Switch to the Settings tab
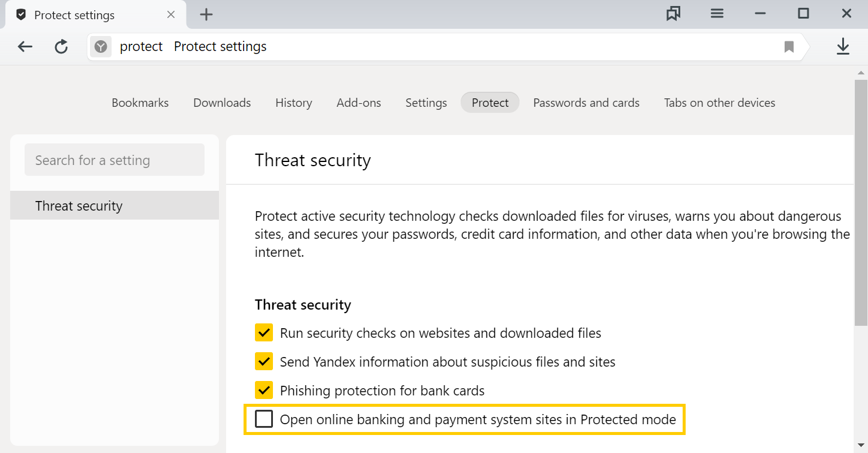 (x=426, y=103)
